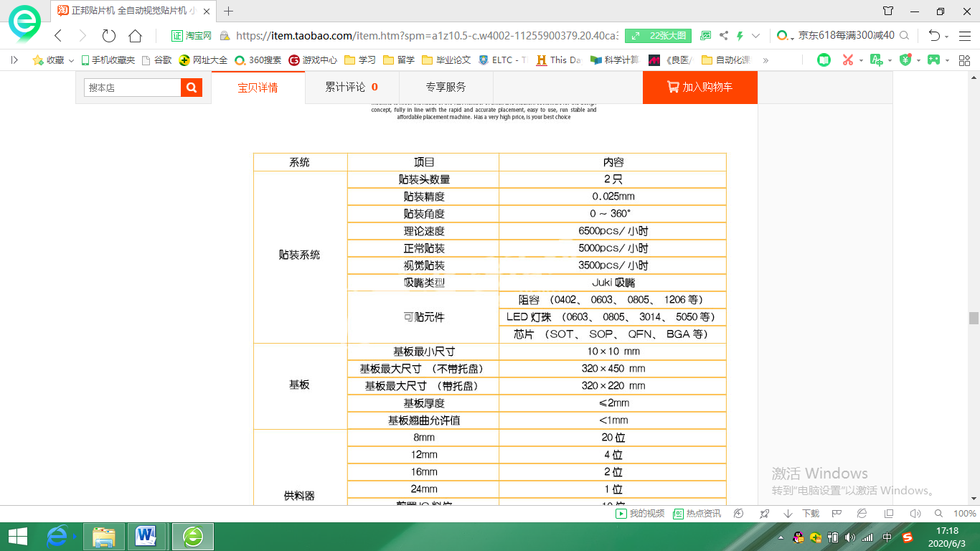Screen dimensions: 980x551
Task: Go to the browser home page icon
Action: point(135,36)
